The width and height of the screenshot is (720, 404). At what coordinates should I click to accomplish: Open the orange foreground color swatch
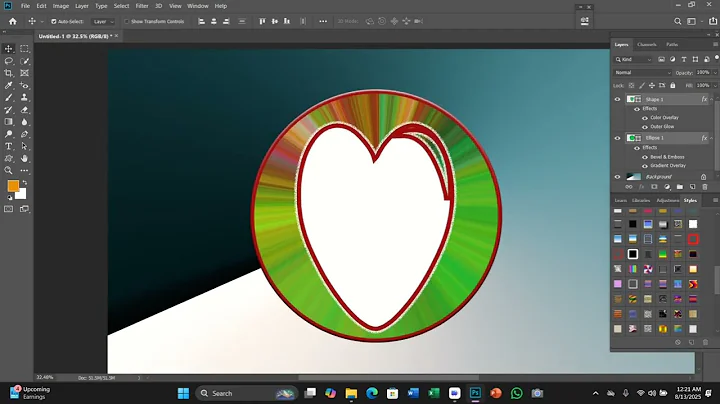(x=13, y=185)
